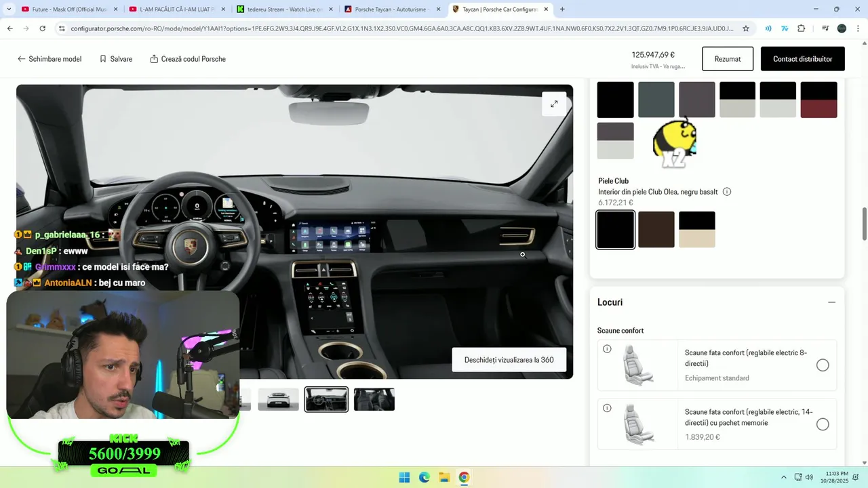This screenshot has width=868, height=488.
Task: Click the vertical page scrollbar
Action: (x=864, y=224)
